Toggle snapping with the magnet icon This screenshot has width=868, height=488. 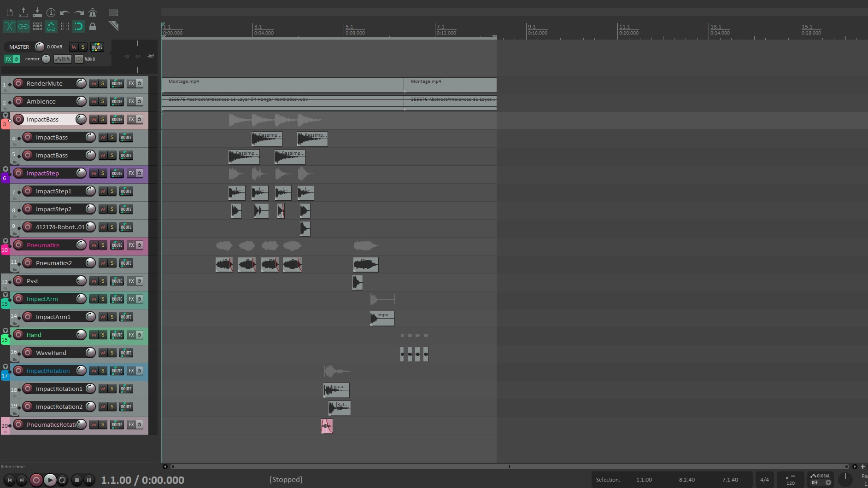click(x=78, y=27)
